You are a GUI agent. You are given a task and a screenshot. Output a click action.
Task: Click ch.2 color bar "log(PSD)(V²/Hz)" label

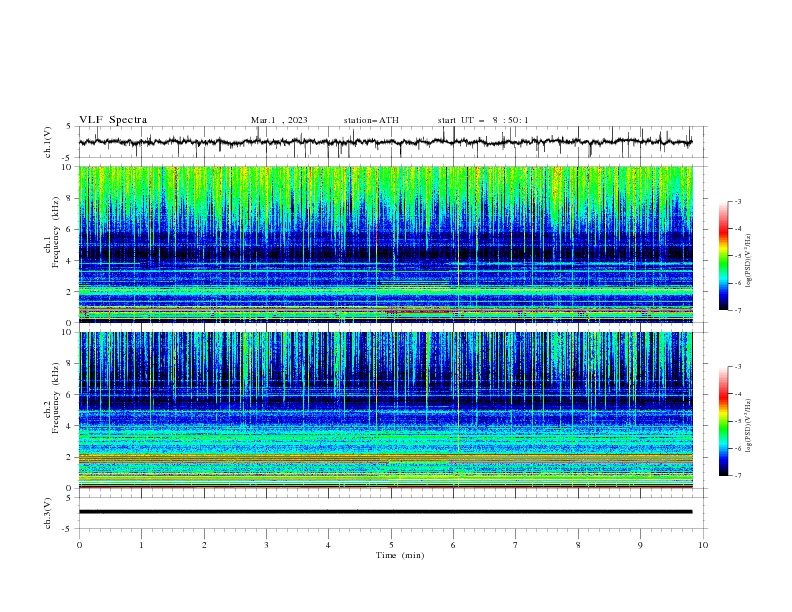click(748, 425)
